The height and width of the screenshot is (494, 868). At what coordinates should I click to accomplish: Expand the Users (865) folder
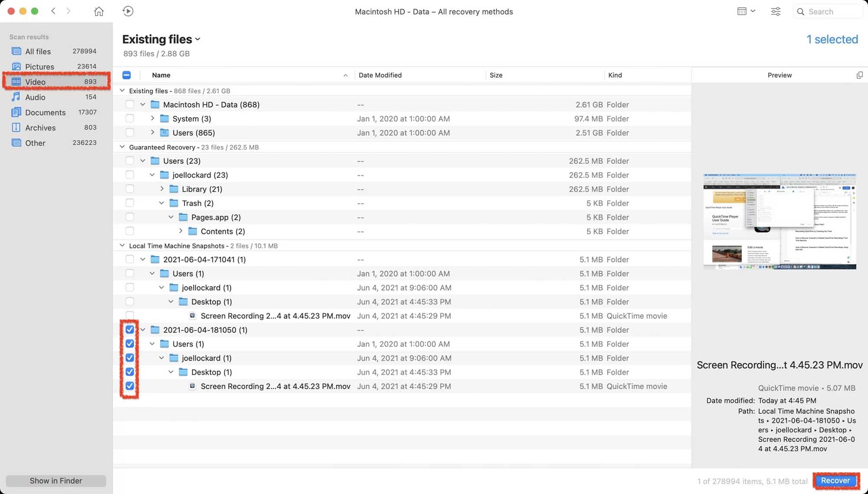(x=152, y=132)
